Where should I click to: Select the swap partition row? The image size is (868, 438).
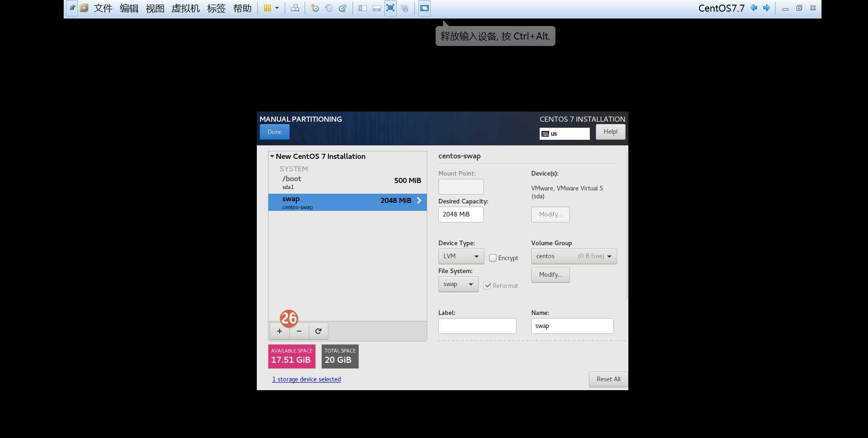click(347, 203)
